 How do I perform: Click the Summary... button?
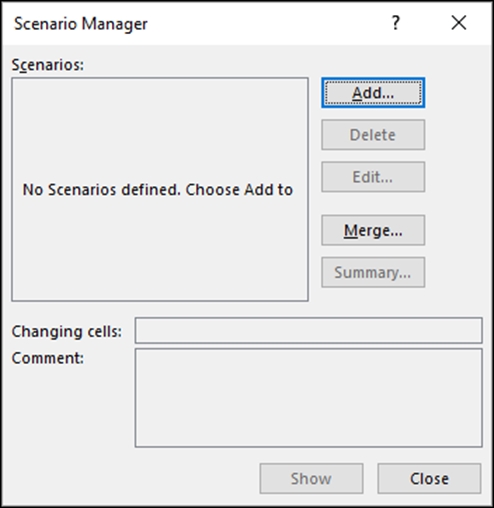[373, 272]
